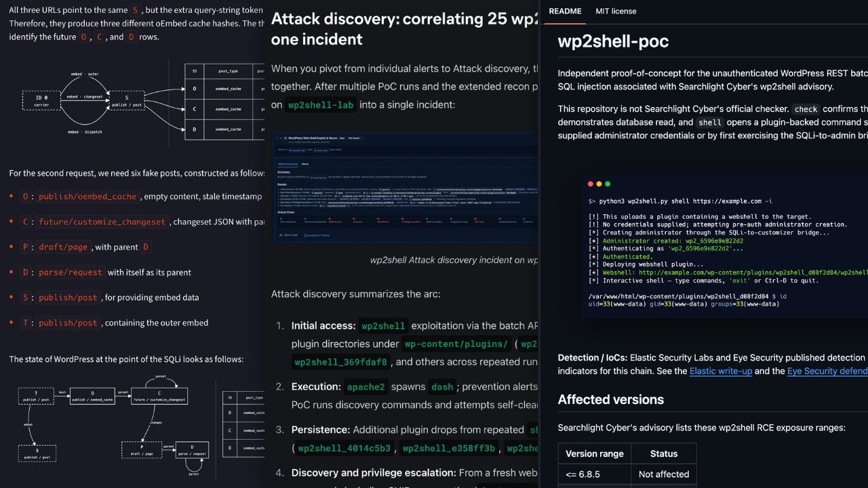Click the 'wp2shell-lab' inline code
868x488 pixels.
point(321,105)
